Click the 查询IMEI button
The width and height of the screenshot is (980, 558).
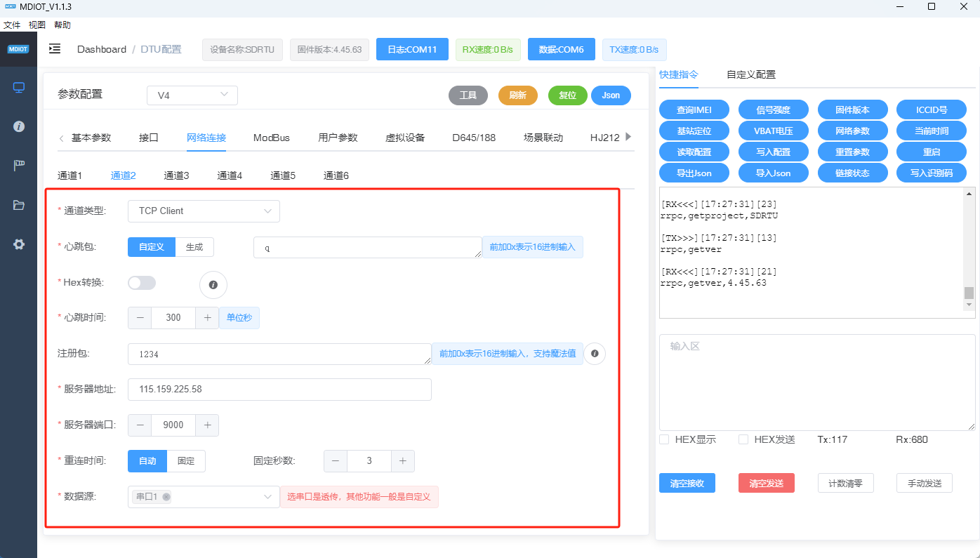(694, 110)
